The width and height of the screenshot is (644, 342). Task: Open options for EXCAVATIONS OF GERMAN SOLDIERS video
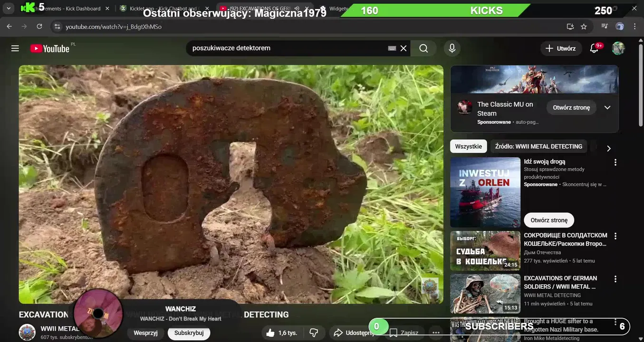pos(615,279)
